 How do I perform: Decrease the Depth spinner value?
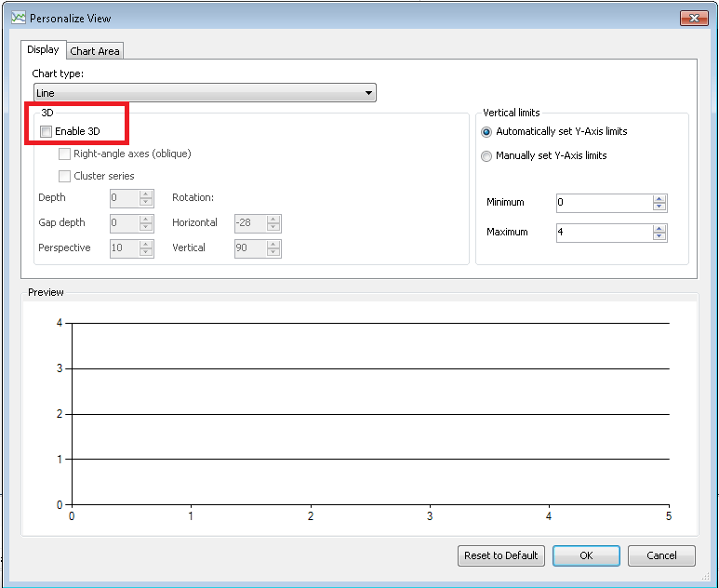click(x=146, y=202)
